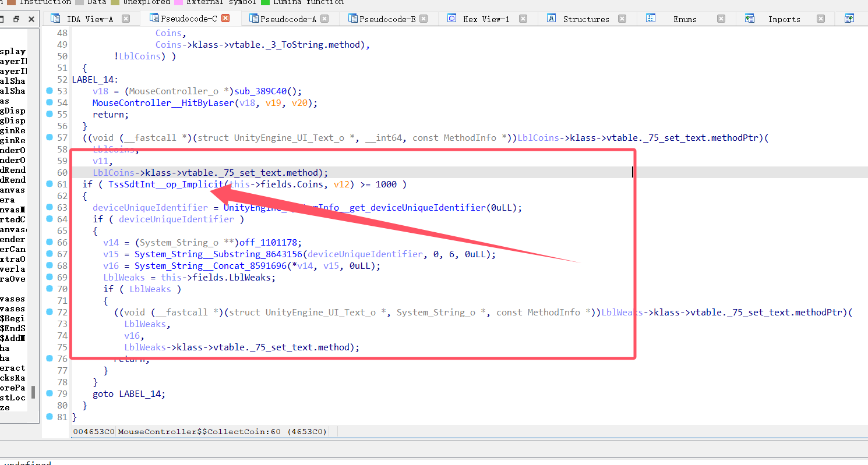Toggle breakpoint dot on line 67
Screen dimensions: 868x465
pyautogui.click(x=50, y=254)
